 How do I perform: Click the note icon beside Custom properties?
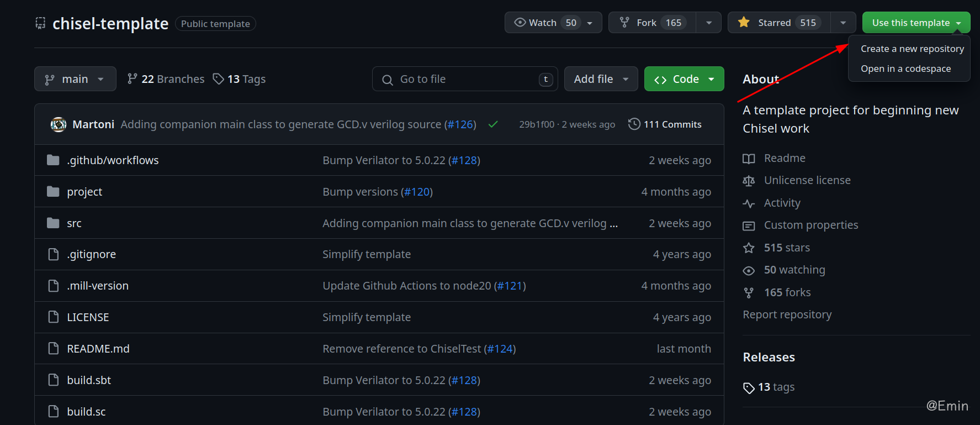pyautogui.click(x=749, y=225)
